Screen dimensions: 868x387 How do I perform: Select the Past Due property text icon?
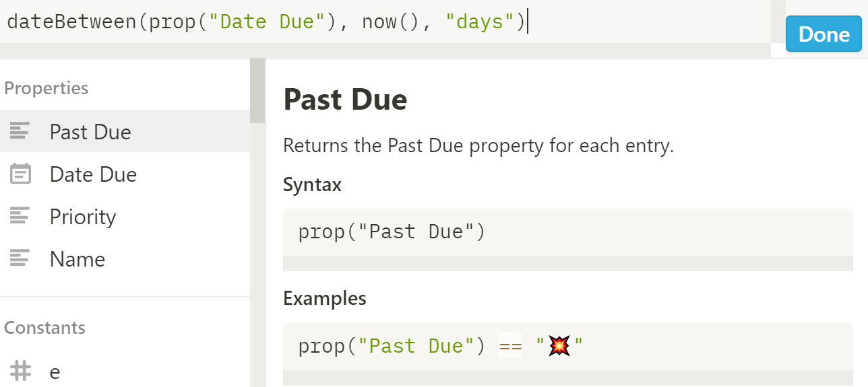20,131
